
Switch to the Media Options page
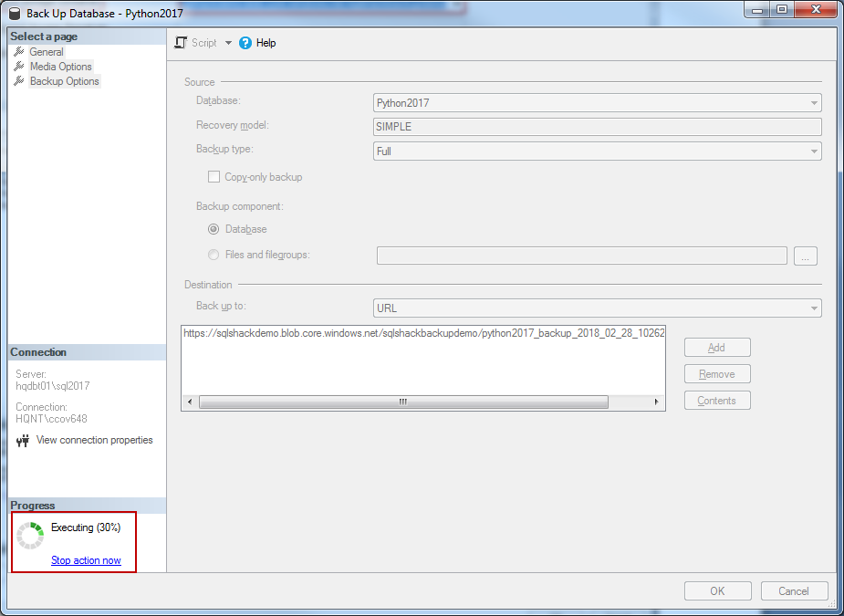pyautogui.click(x=60, y=67)
